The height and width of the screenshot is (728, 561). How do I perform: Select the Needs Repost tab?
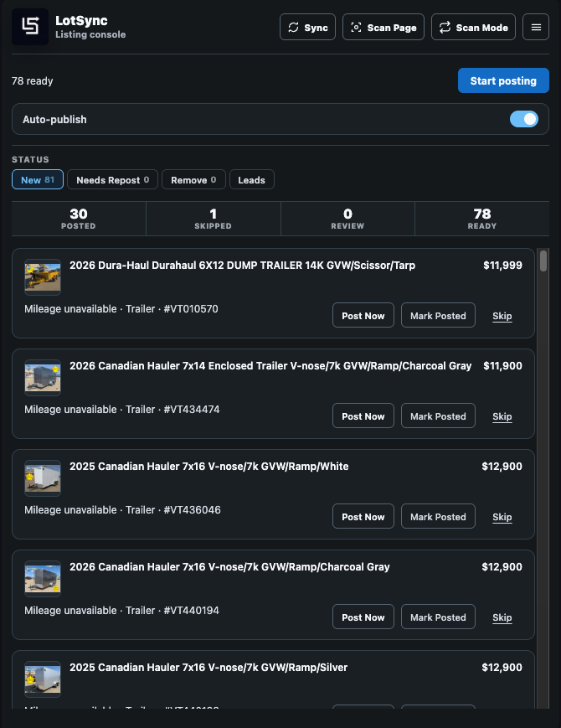tap(112, 179)
